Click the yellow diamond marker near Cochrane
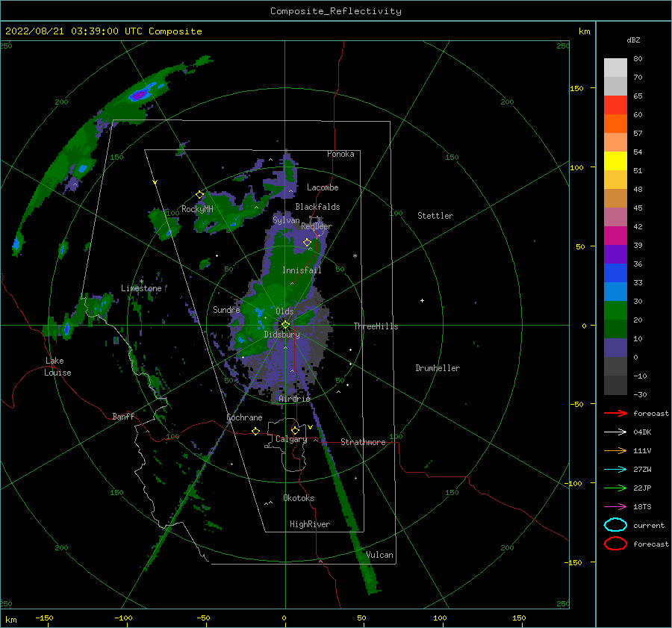The image size is (672, 628). 255,431
